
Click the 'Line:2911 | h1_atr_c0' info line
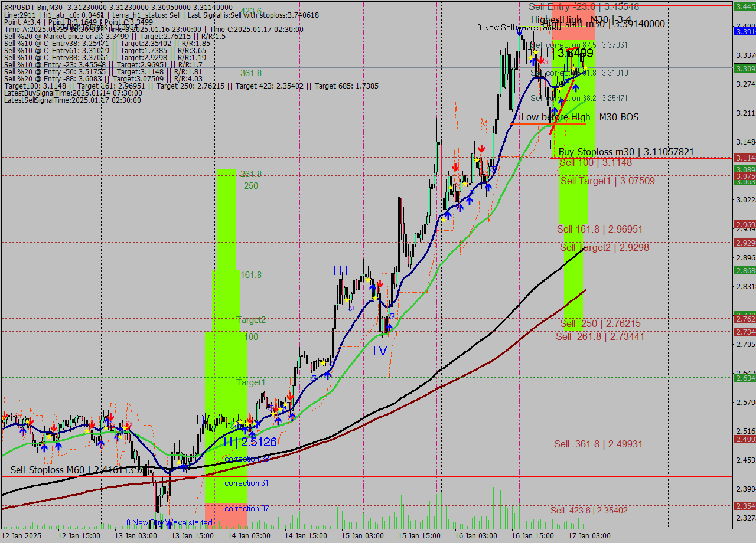161,15
